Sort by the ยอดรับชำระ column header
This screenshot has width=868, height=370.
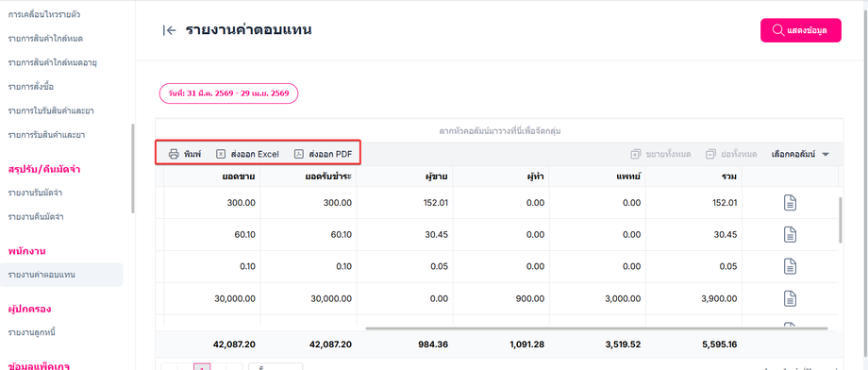coord(309,177)
